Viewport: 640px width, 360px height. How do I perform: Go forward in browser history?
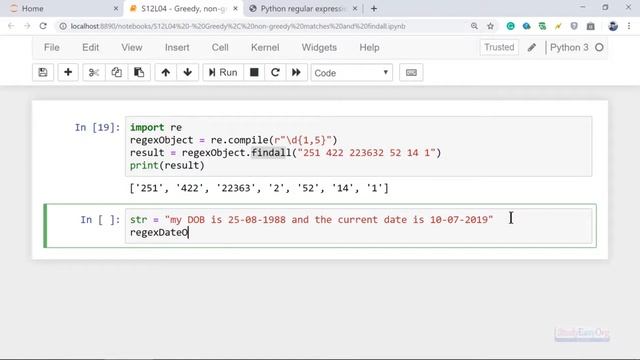pyautogui.click(x=27, y=26)
